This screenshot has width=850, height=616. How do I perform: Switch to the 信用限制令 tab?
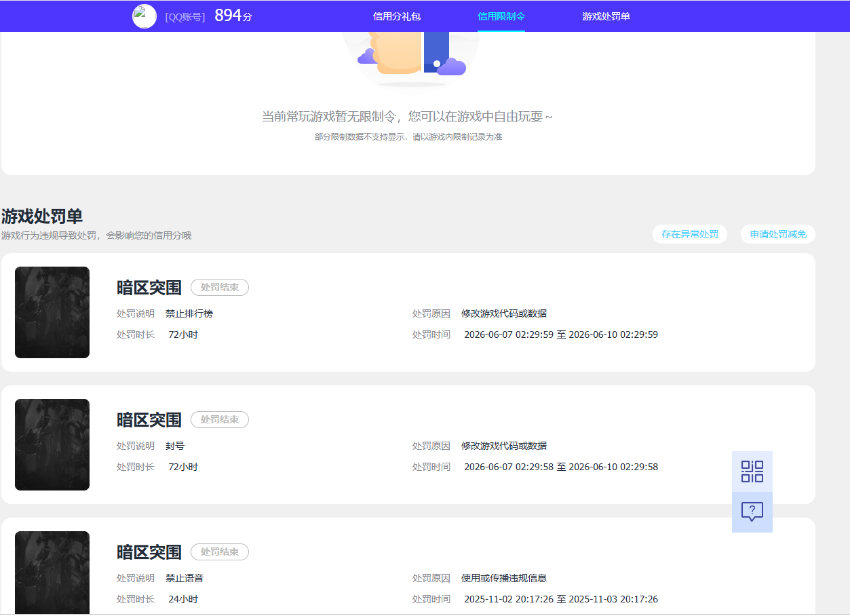(x=501, y=16)
